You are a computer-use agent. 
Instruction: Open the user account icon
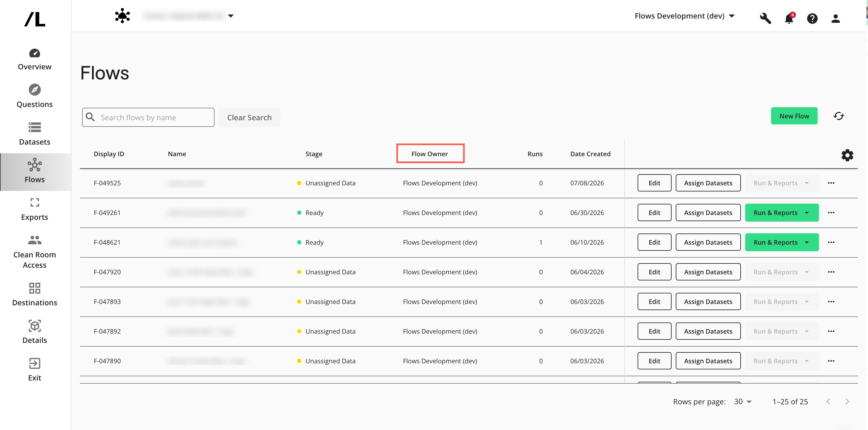835,18
